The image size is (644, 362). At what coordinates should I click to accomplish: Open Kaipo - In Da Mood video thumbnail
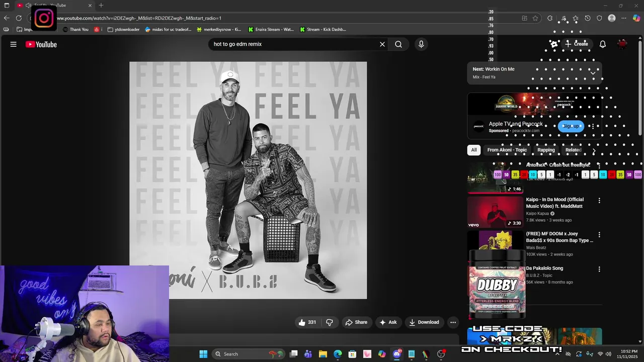[496, 212]
